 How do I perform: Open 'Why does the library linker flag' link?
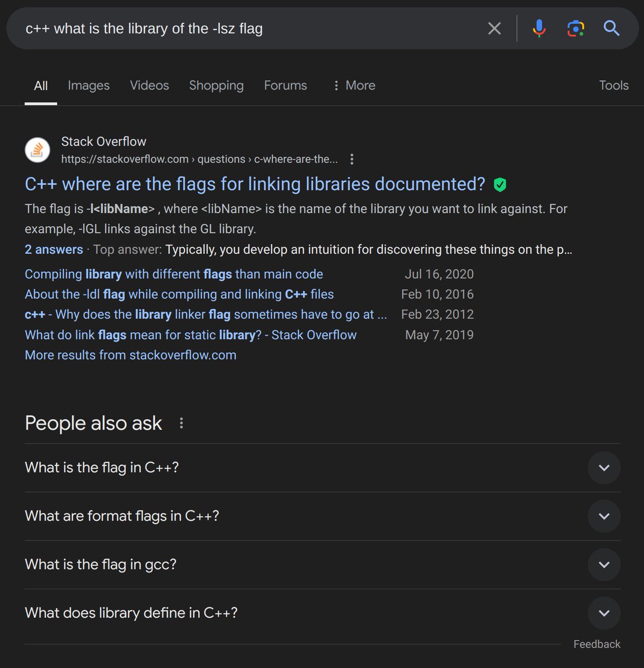(206, 315)
